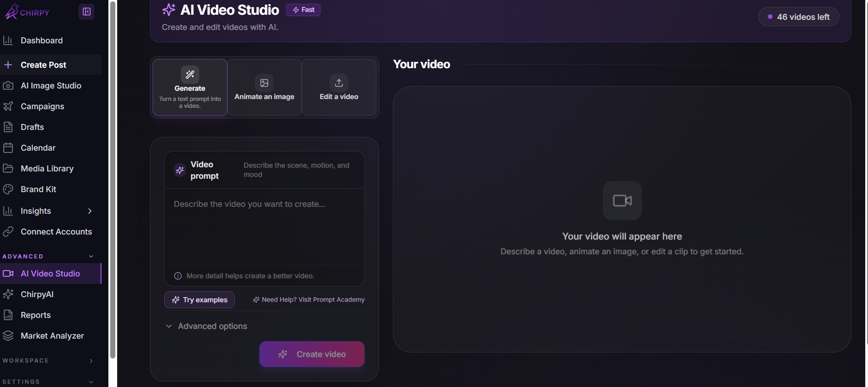The image size is (868, 387).
Task: Visit Prompt Academy help link
Action: tap(309, 299)
